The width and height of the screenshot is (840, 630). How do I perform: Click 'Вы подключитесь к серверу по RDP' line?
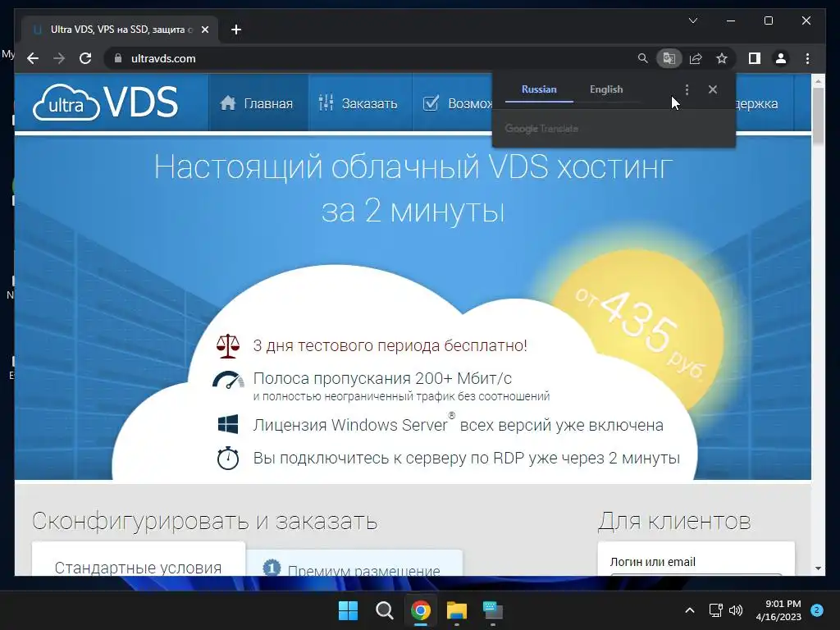(467, 458)
